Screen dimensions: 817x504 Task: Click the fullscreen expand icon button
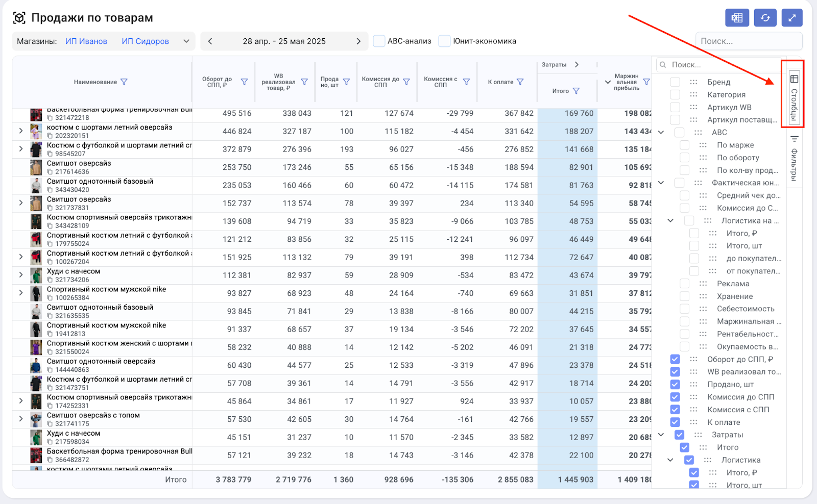[x=791, y=18]
